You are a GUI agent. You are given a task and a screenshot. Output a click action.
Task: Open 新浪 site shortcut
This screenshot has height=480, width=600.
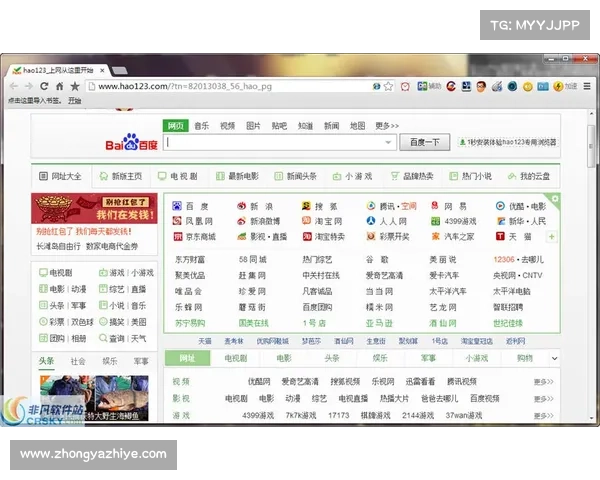254,206
